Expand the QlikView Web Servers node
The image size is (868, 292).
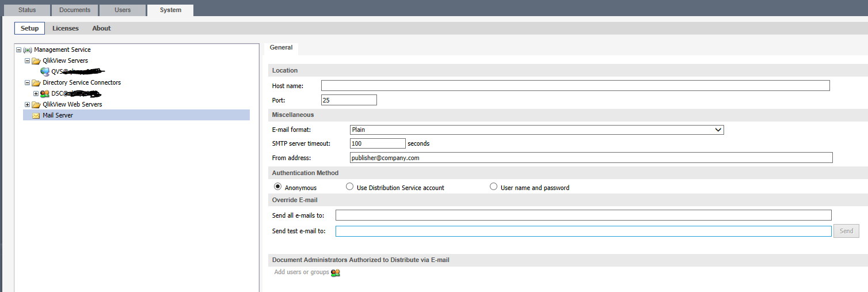(x=27, y=105)
